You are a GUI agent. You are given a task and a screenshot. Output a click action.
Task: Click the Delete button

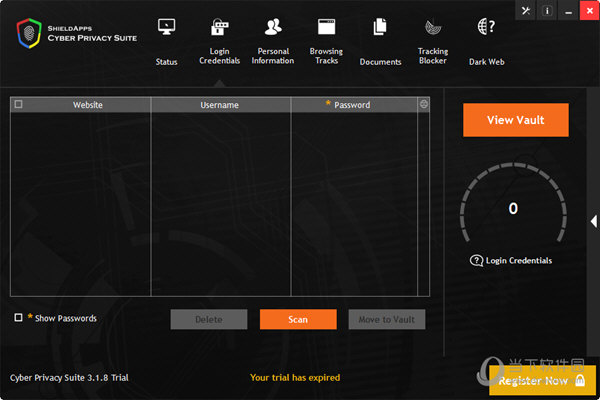(209, 319)
